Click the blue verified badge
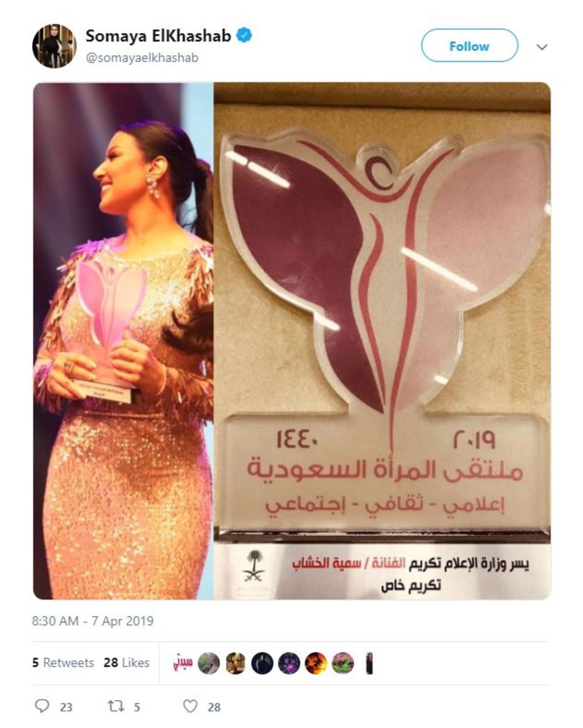 (x=244, y=35)
